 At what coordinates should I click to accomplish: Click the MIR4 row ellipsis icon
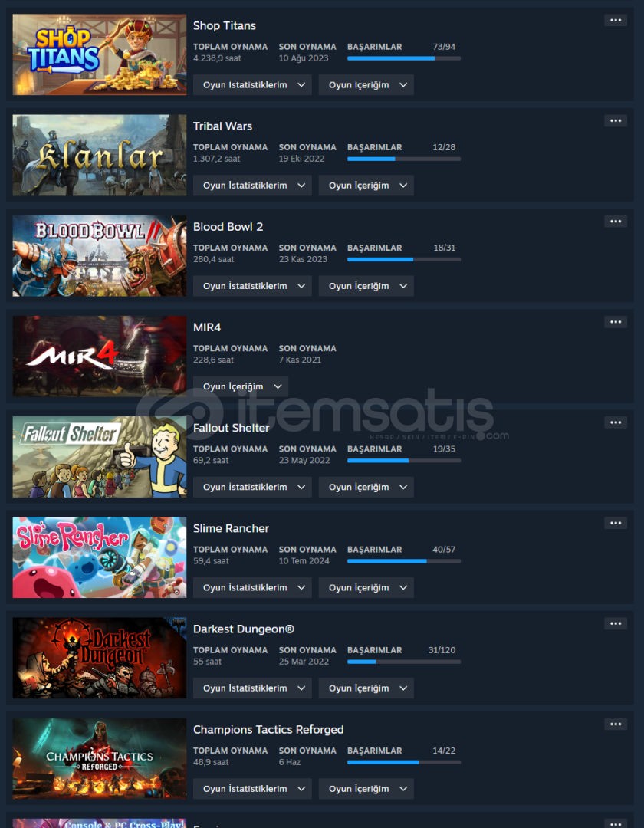point(616,322)
